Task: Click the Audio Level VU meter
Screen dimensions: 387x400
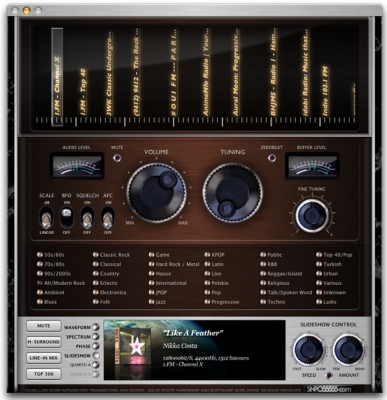Action: (77, 166)
